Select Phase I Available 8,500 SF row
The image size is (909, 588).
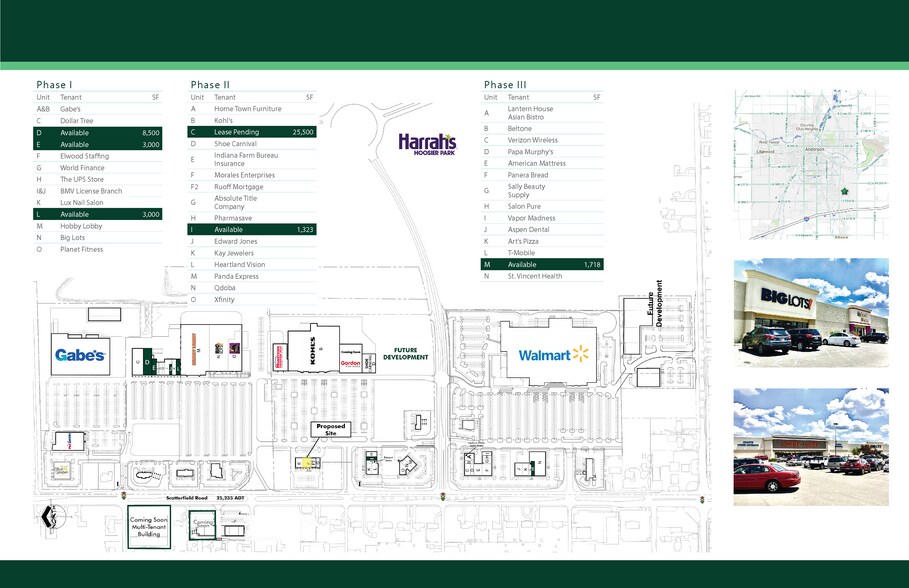click(98, 132)
